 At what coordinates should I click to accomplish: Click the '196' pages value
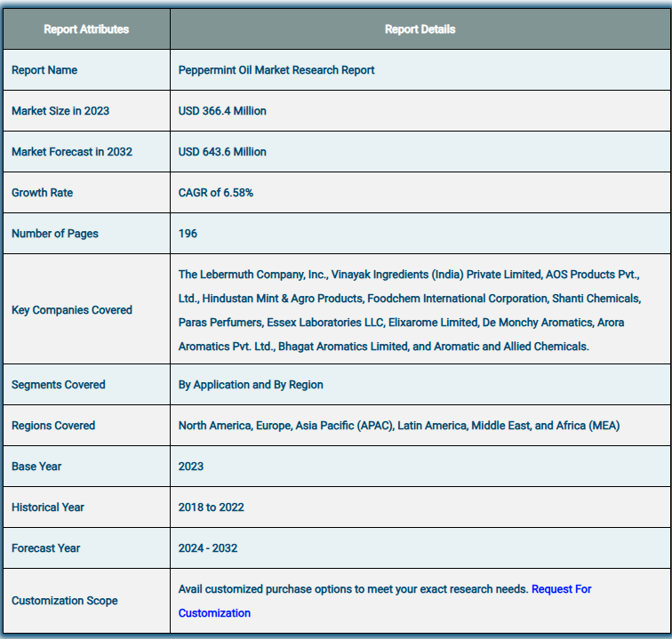point(188,234)
